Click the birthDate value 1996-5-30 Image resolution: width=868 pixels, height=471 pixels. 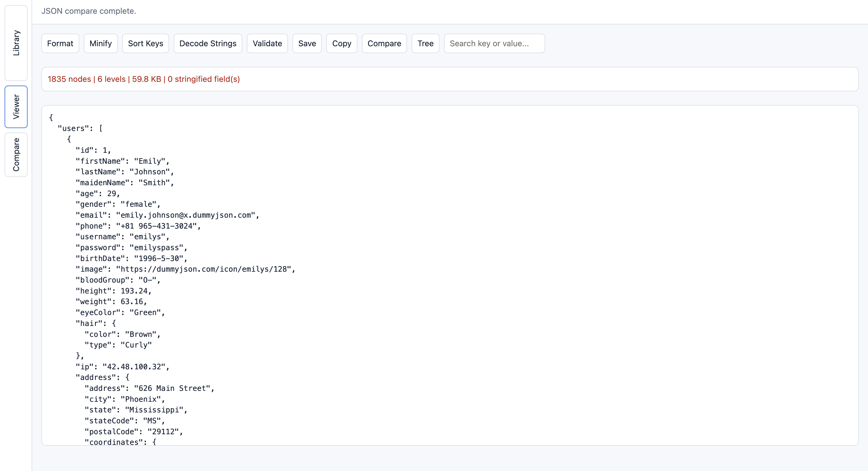[159, 258]
